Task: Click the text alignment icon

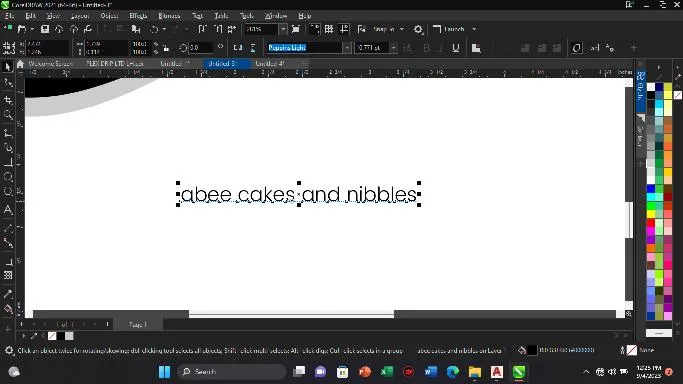Action: point(476,48)
